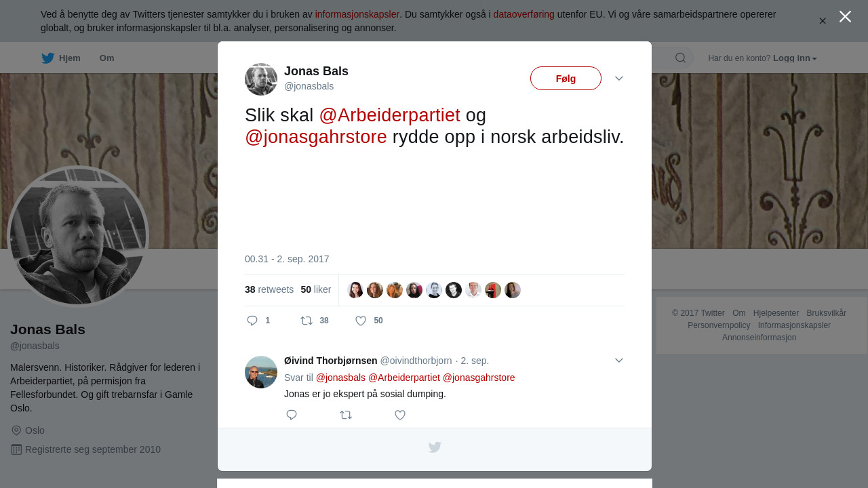Click the Twitter bird icon next to Hjem
868x488 pixels.
[x=47, y=58]
